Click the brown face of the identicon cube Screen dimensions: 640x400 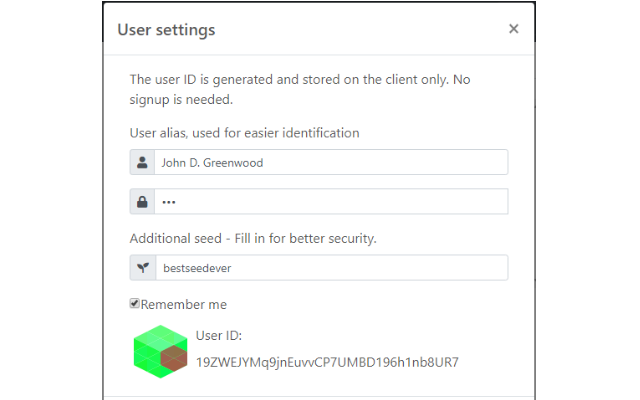coord(174,359)
